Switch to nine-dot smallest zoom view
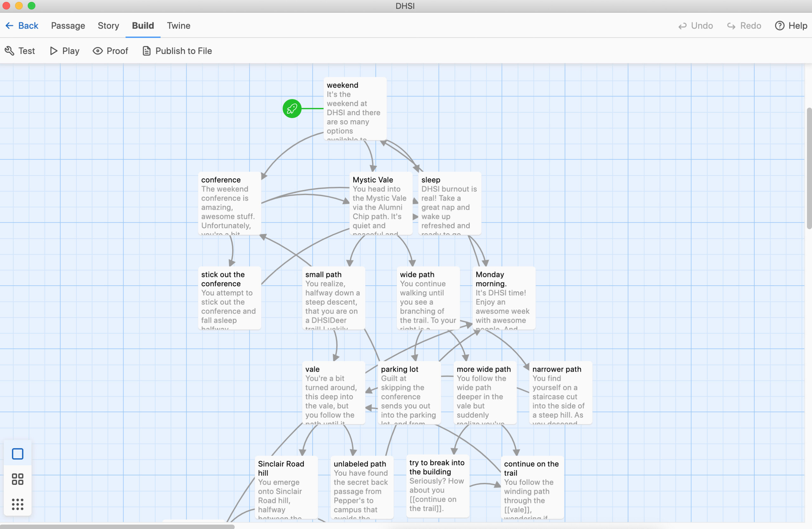The image size is (812, 529). point(17,504)
